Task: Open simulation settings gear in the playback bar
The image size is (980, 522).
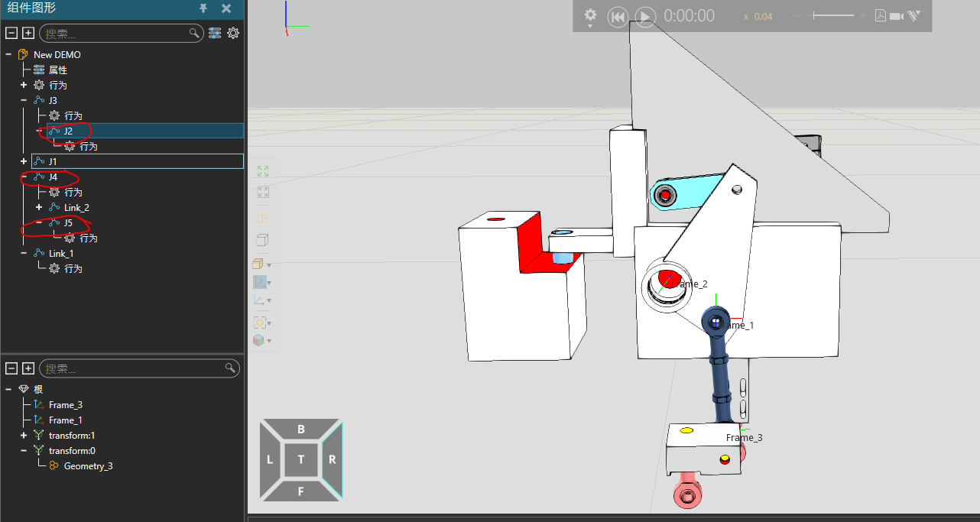Action: click(590, 15)
